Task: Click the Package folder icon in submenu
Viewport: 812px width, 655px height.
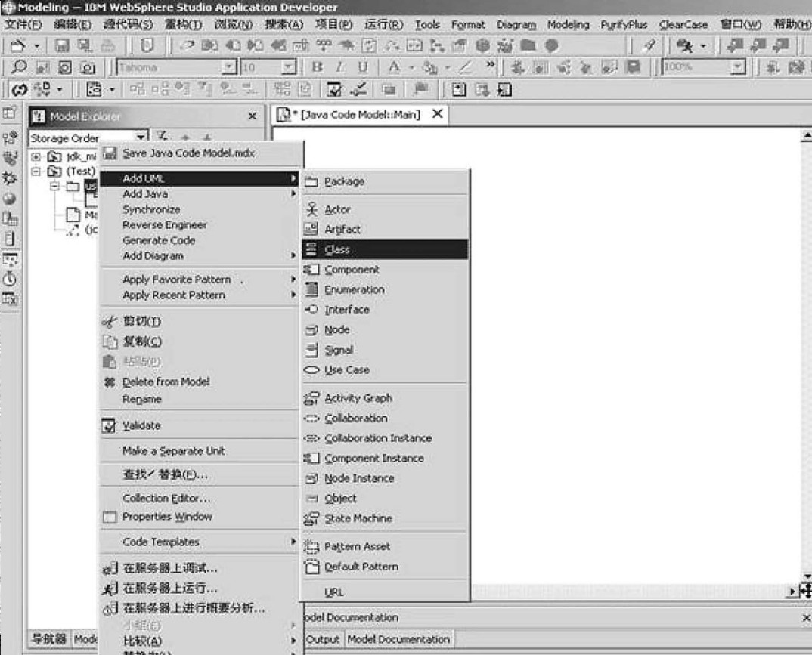Action: pos(311,182)
